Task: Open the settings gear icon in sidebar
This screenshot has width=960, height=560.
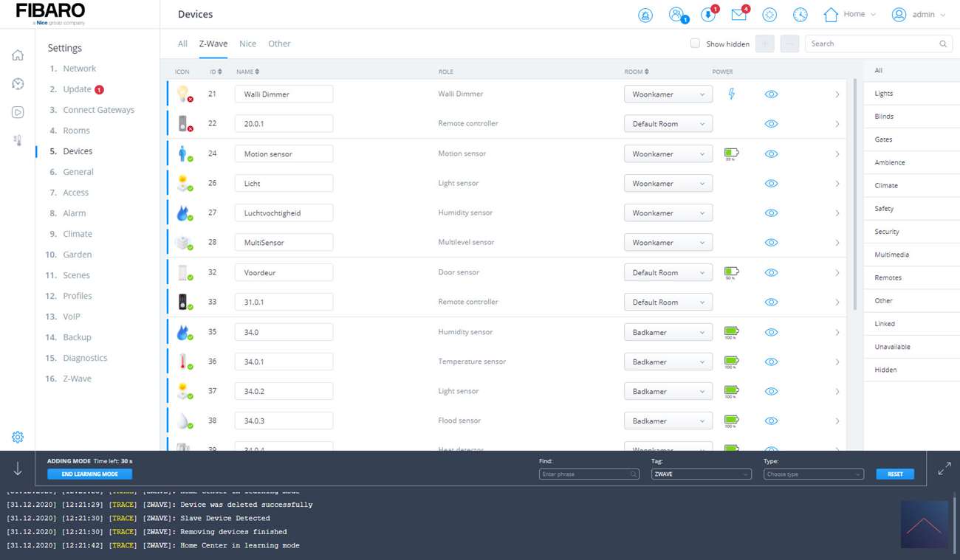Action: click(x=18, y=437)
